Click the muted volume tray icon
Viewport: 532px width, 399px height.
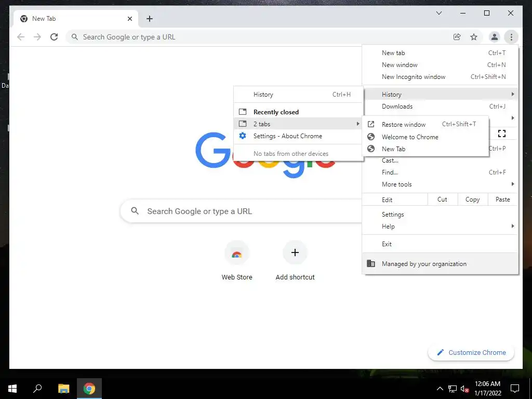click(x=464, y=389)
